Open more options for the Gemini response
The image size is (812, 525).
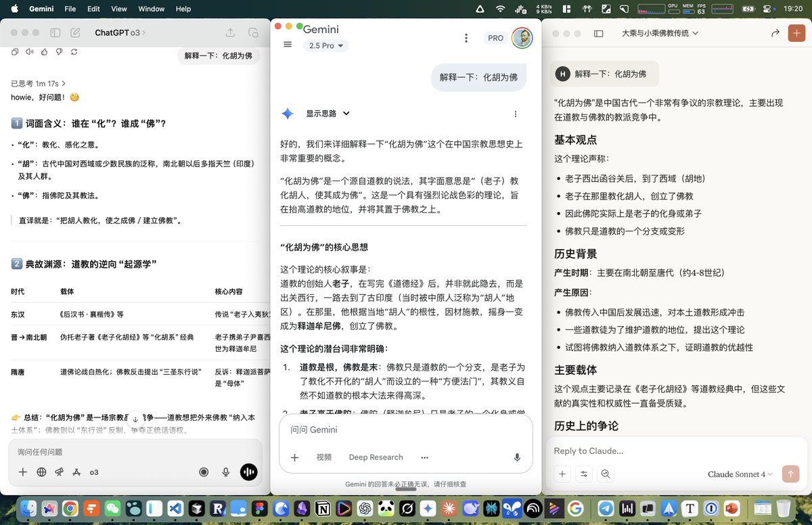[x=516, y=114]
